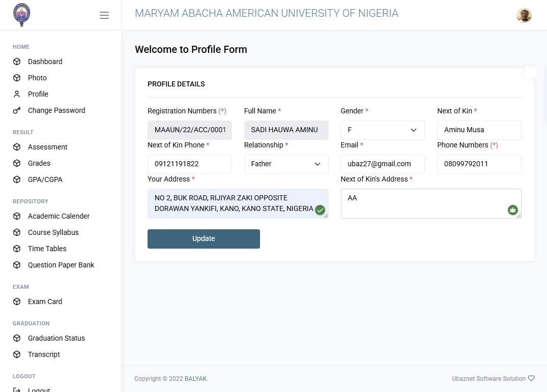Open the Gender dropdown showing F

(x=382, y=130)
